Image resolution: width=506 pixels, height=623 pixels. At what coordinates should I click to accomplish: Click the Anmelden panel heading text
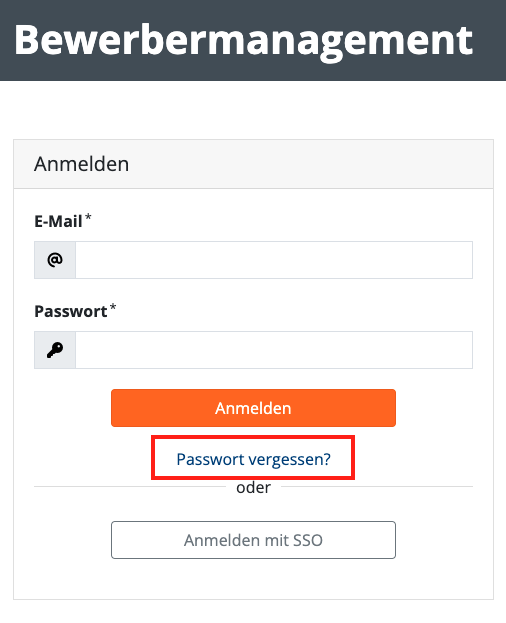tap(81, 164)
